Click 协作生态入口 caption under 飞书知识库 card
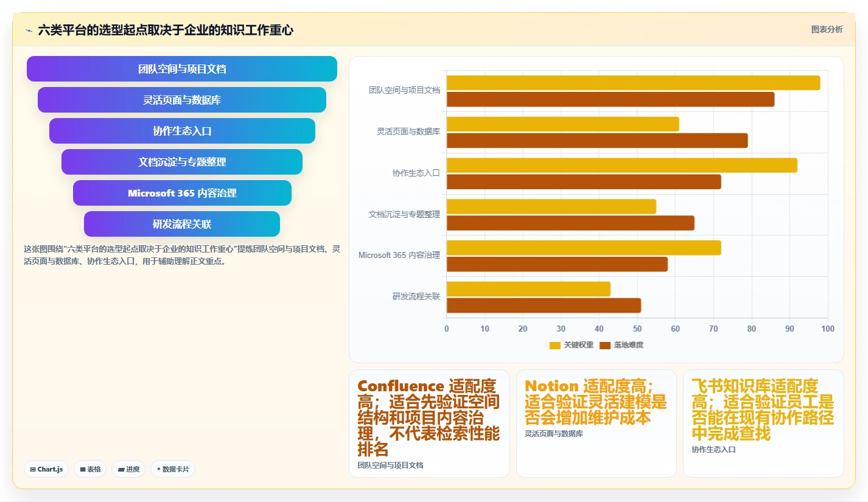The image size is (868, 502). click(x=713, y=450)
